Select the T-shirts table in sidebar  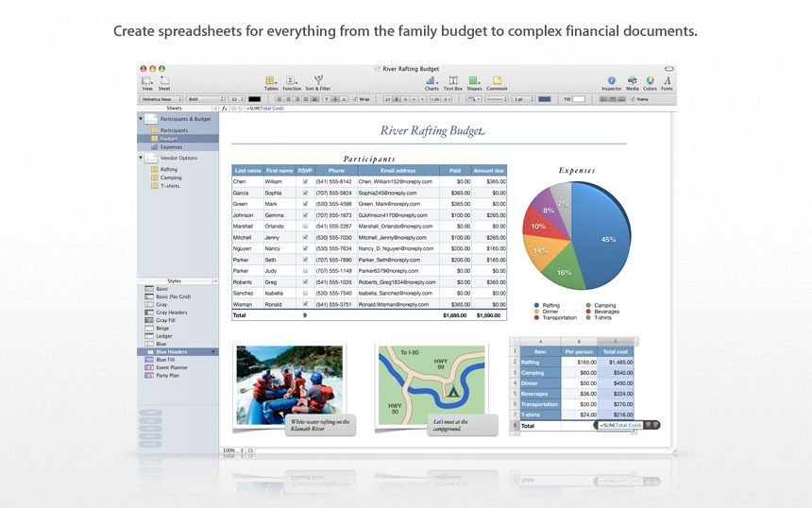[x=170, y=186]
